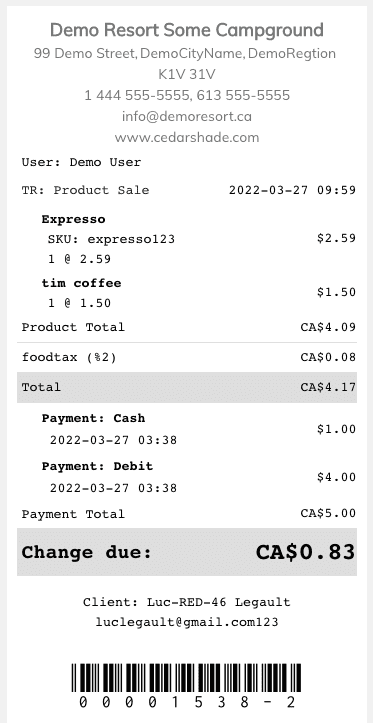
Task: Click the barcode at the receipt bottom
Action: tap(187, 677)
